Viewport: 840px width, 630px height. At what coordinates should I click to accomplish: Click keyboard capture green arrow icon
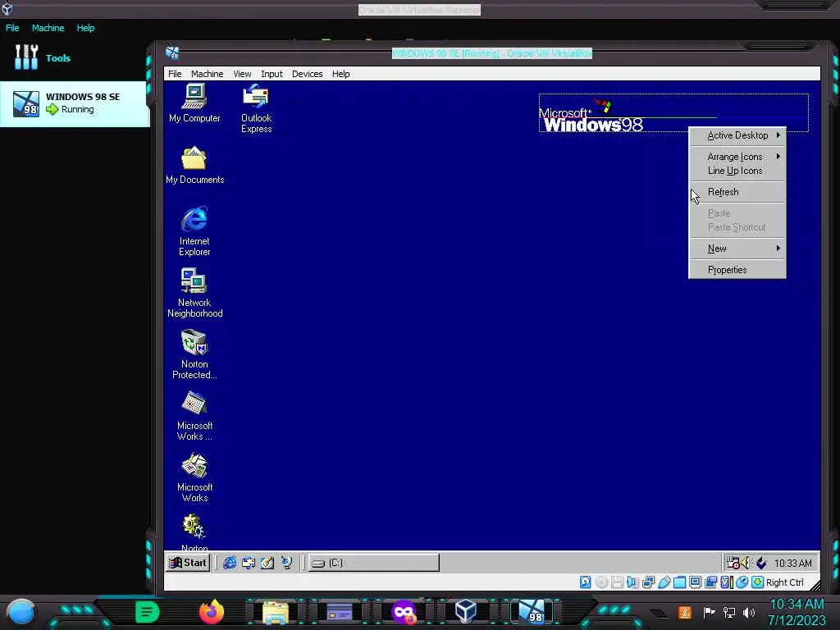(x=757, y=582)
